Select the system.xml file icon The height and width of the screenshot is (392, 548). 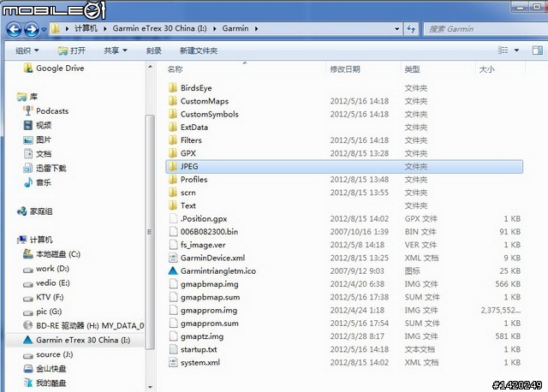(x=173, y=362)
